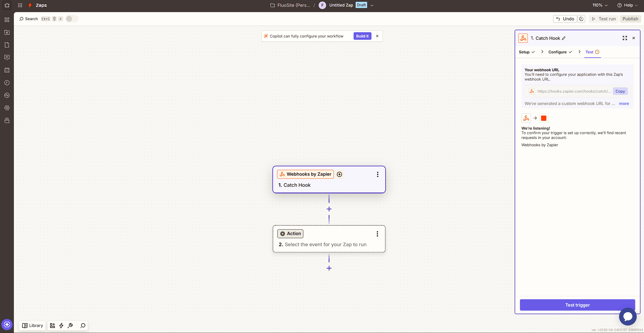Open the three-dot menu on Action step
This screenshot has height=333, width=644.
pos(377,234)
